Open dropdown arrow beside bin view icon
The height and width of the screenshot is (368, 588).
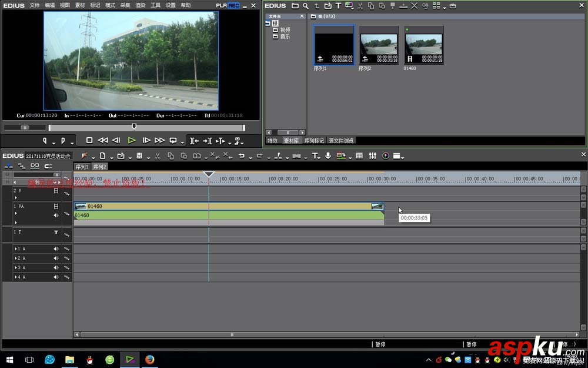pyautogui.click(x=445, y=8)
